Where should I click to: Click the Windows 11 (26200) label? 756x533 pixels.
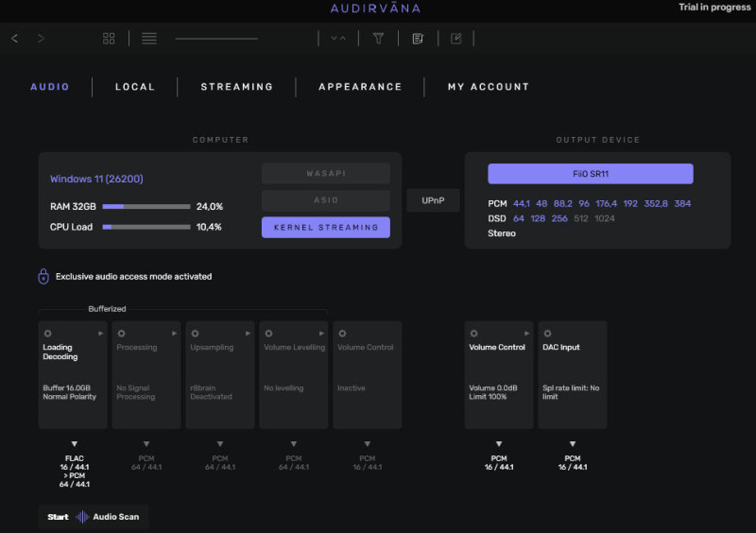(x=96, y=179)
